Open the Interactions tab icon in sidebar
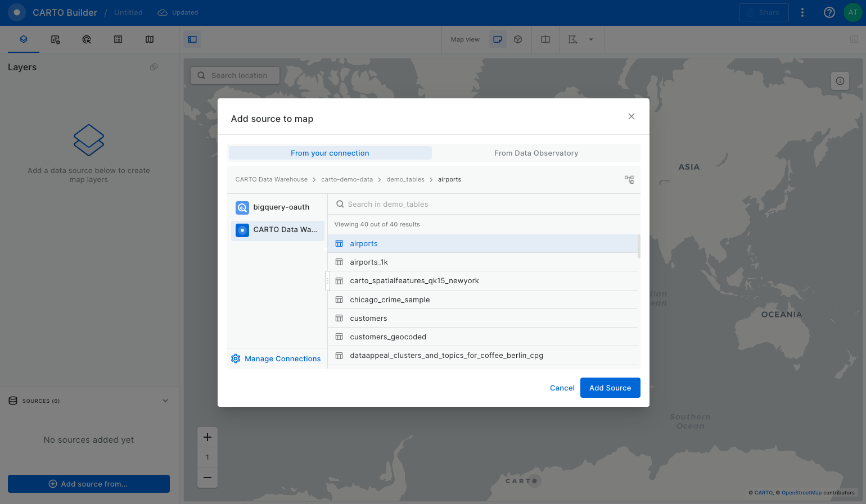The image size is (866, 504). [x=87, y=39]
